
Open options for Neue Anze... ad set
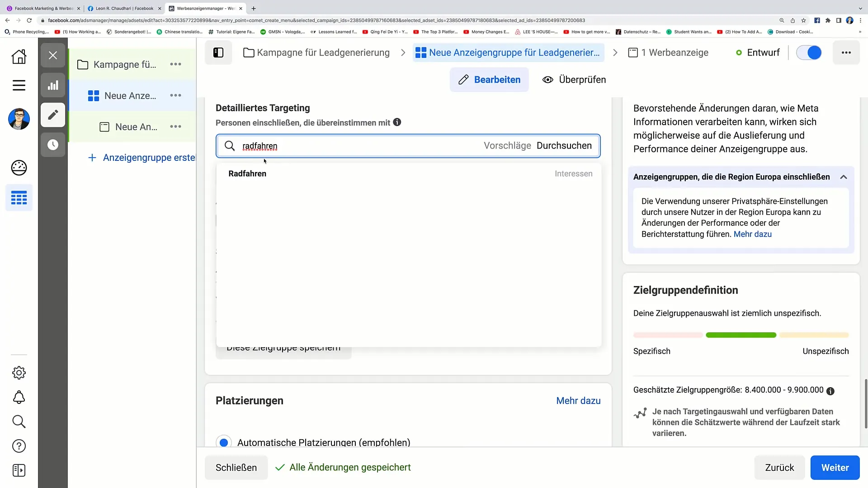(175, 95)
